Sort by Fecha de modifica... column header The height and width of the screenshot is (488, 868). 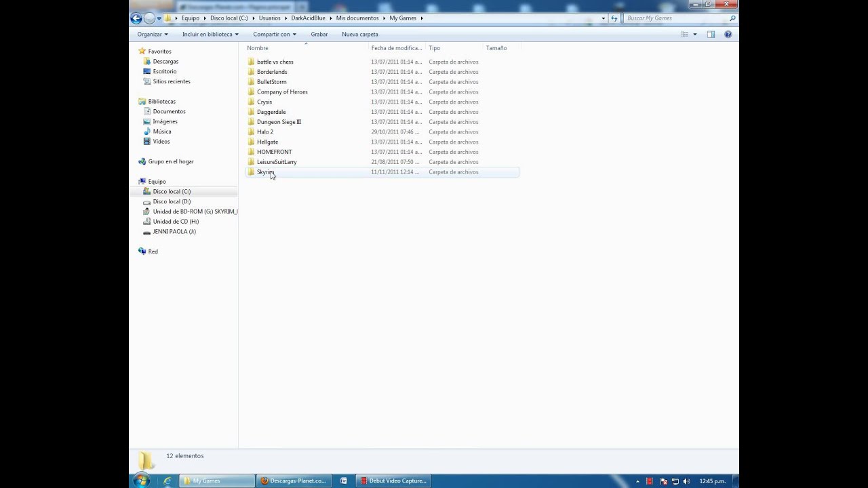[x=397, y=48]
